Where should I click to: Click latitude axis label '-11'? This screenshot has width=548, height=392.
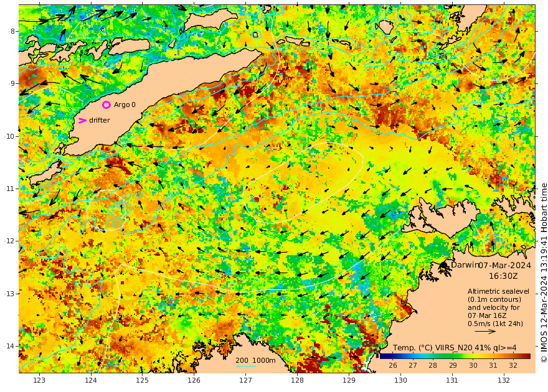(x=10, y=189)
